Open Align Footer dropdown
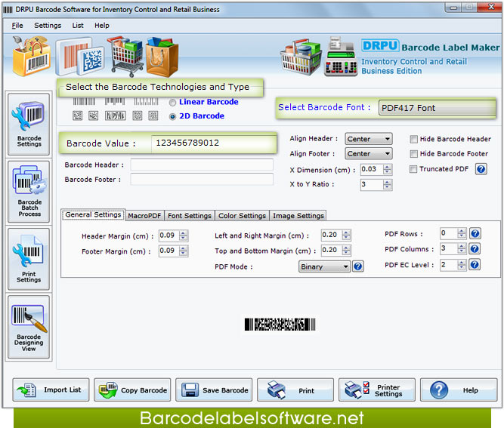 369,154
